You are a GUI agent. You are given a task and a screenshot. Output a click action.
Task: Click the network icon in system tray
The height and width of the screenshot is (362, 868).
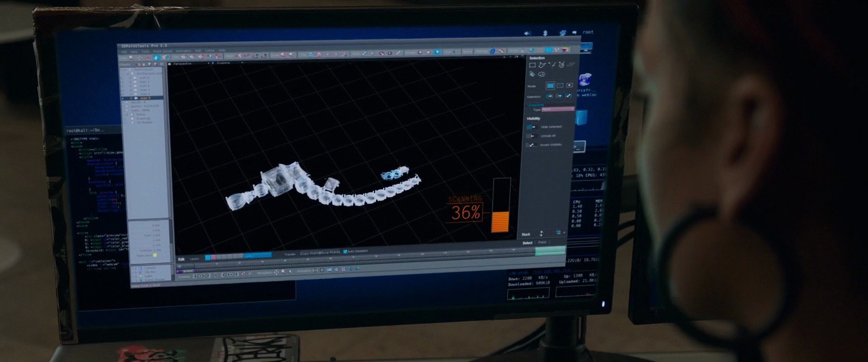coord(562,33)
